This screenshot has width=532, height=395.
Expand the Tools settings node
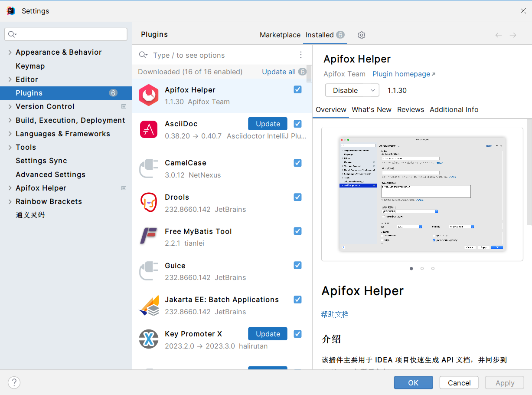[10, 147]
